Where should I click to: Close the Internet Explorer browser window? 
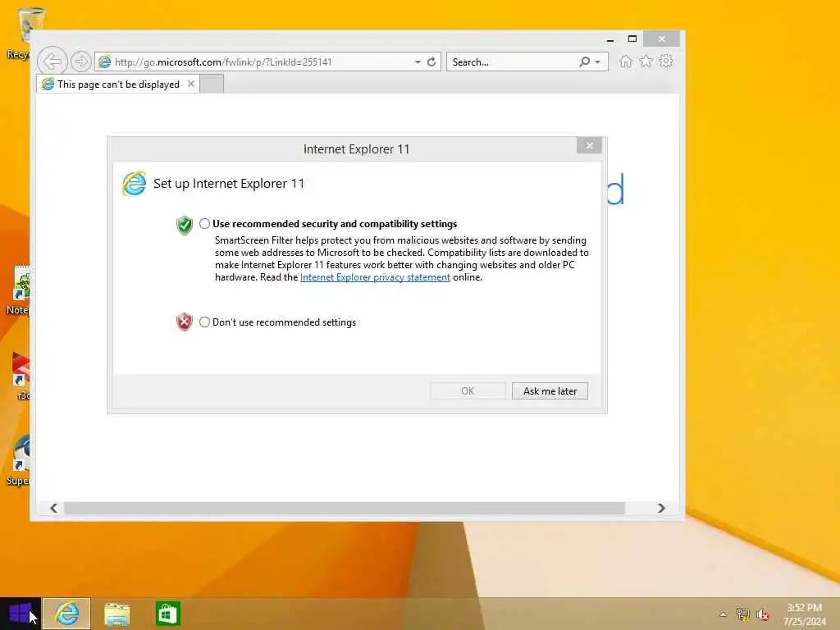pyautogui.click(x=662, y=39)
